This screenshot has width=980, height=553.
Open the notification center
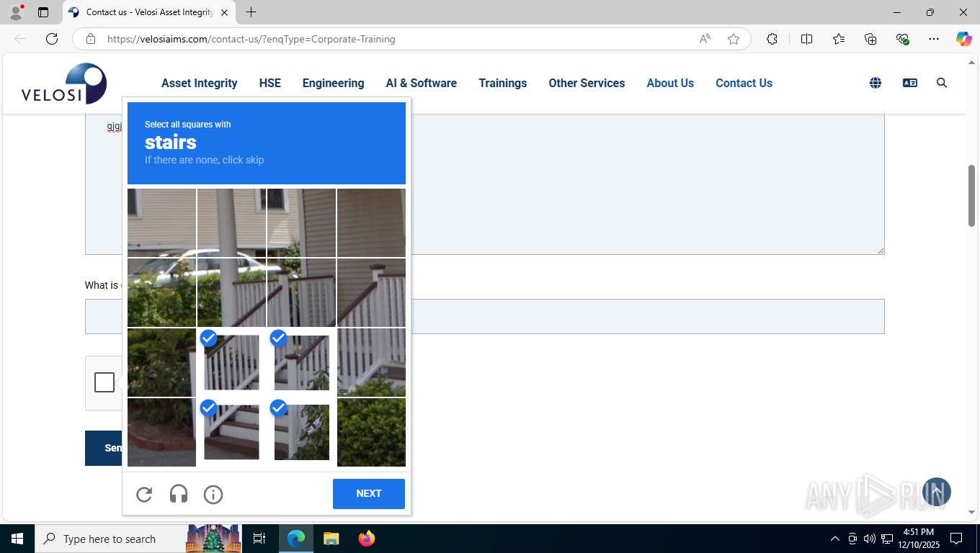956,539
